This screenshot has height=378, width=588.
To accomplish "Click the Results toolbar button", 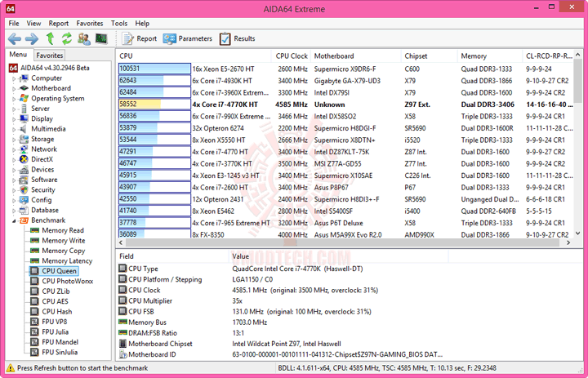I will tap(237, 38).
